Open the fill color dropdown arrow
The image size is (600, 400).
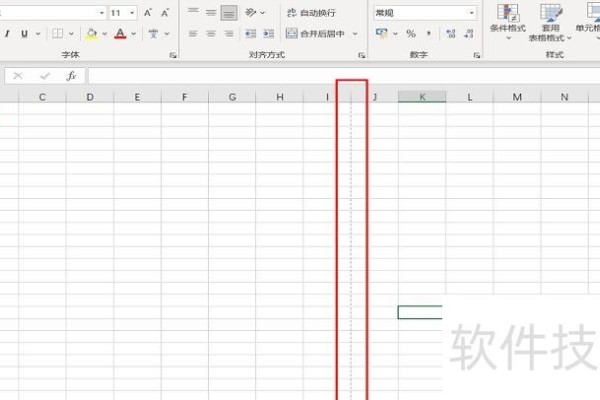click(104, 34)
